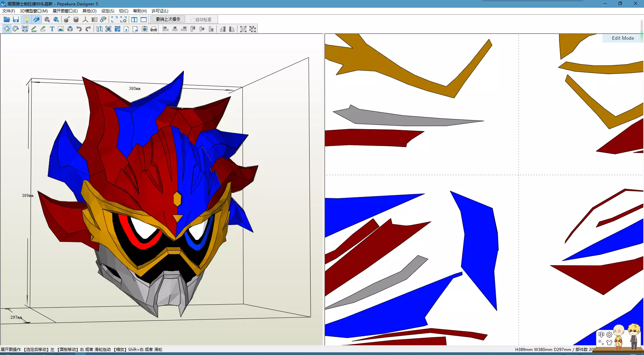The width and height of the screenshot is (644, 355).
Task: Open the 许可证(L) menu
Action: pos(160,11)
